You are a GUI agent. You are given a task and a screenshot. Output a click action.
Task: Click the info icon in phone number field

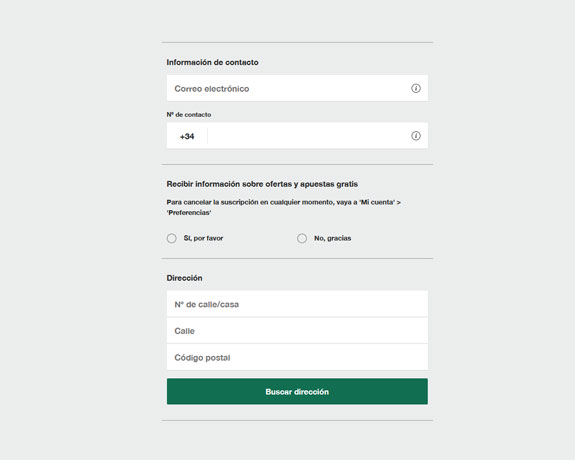(x=415, y=136)
